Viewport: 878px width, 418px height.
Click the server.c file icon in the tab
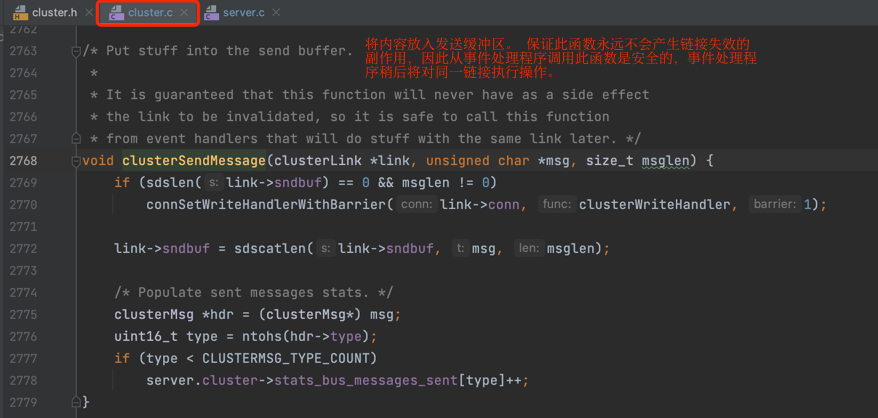(x=211, y=12)
